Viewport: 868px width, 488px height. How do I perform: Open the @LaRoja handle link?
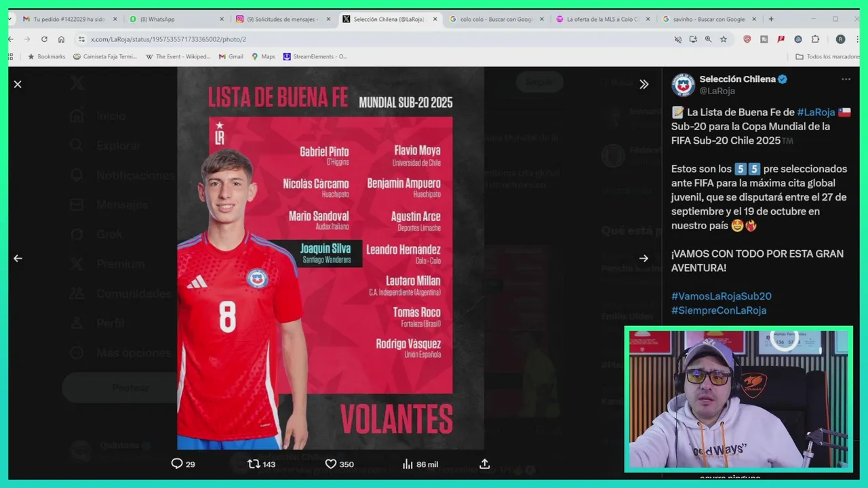[x=717, y=91]
